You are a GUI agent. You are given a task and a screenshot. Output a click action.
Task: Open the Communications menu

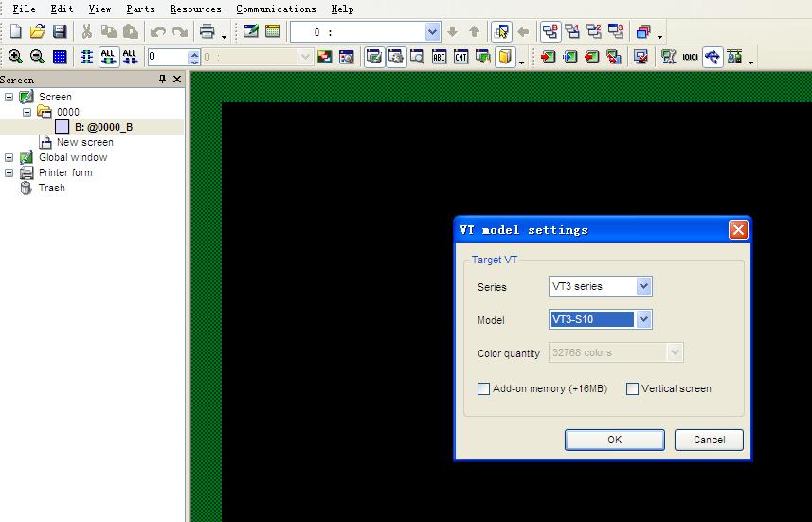coord(276,9)
